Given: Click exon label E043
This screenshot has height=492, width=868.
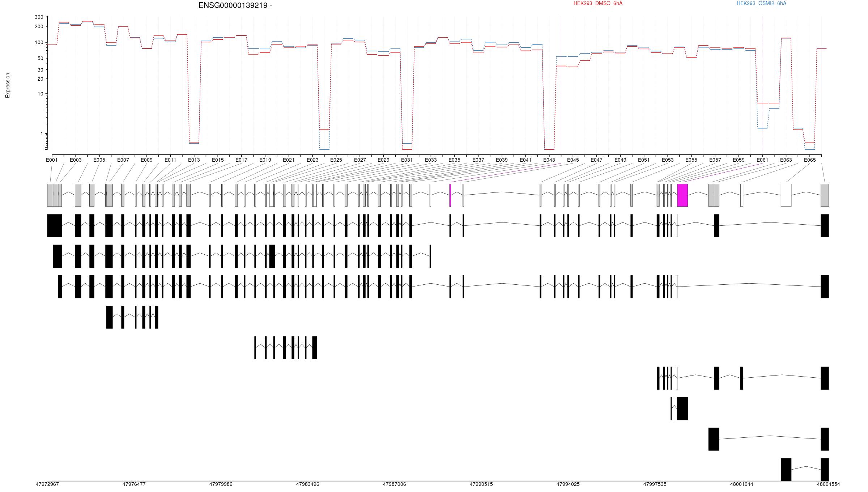Looking at the screenshot, I should [549, 160].
